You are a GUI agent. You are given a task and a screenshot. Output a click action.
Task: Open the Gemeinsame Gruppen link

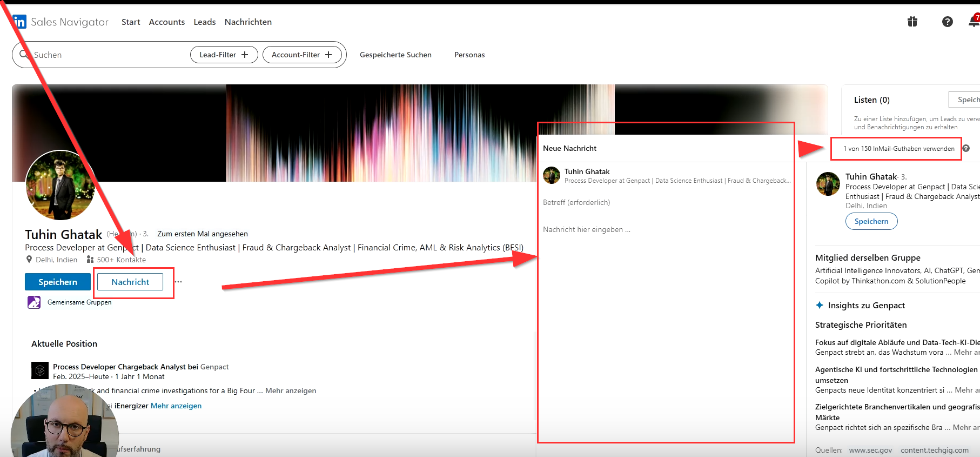(79, 302)
